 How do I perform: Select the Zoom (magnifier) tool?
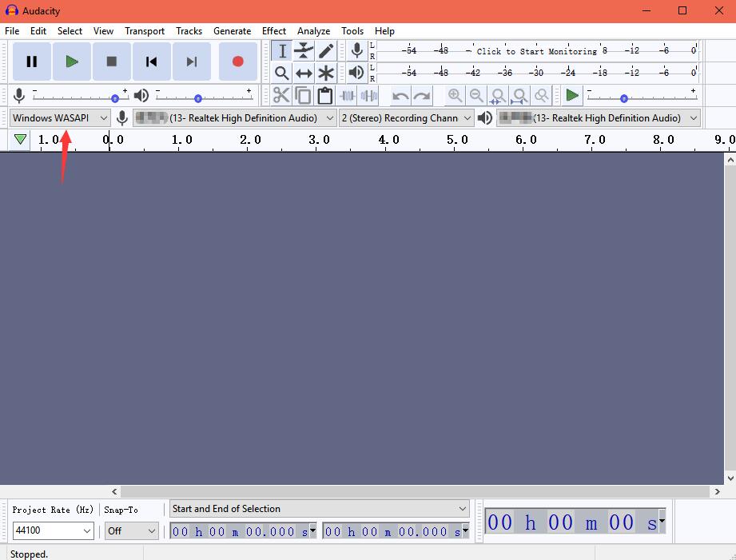coord(281,73)
